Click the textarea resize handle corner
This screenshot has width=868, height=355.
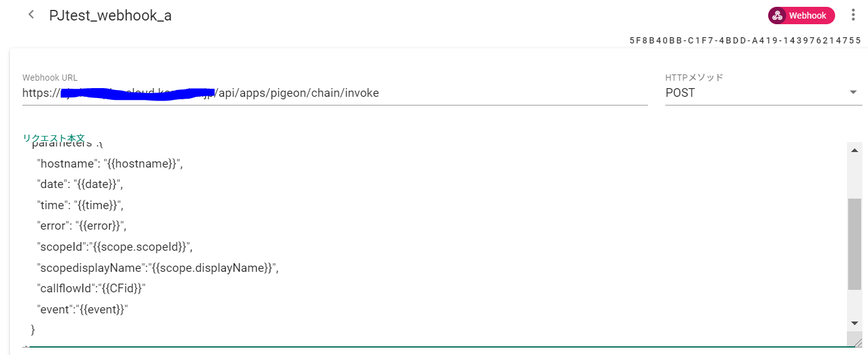[857, 343]
